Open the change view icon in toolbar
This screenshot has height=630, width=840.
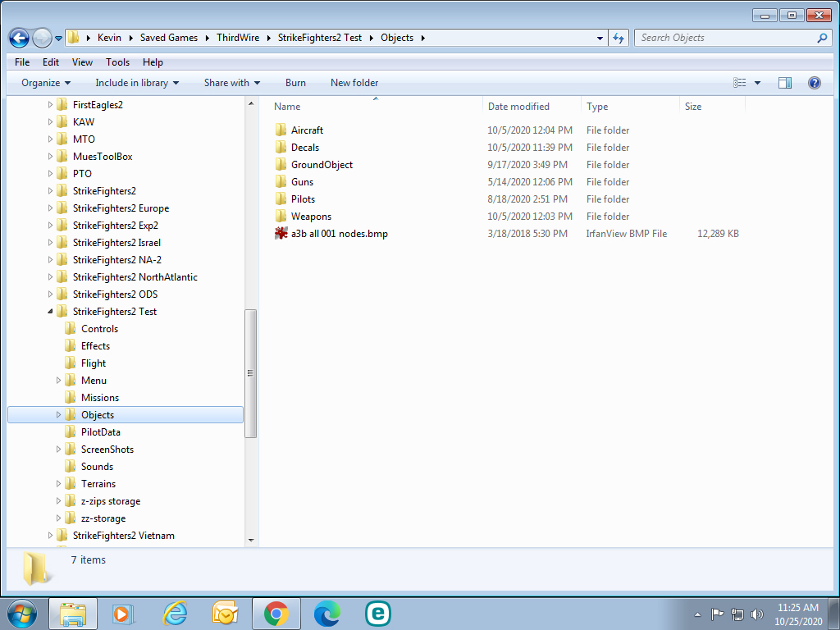tap(740, 83)
